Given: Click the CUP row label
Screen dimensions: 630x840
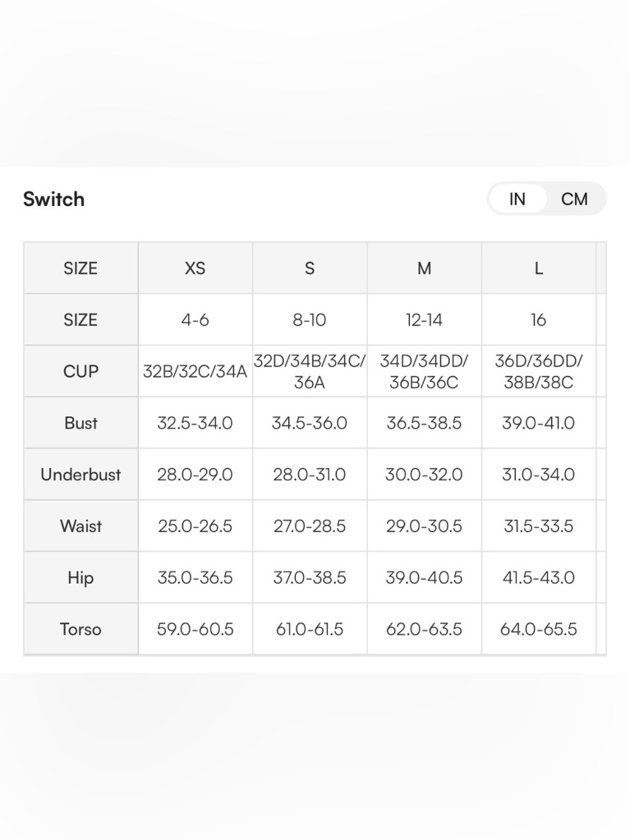Looking at the screenshot, I should point(81,371).
